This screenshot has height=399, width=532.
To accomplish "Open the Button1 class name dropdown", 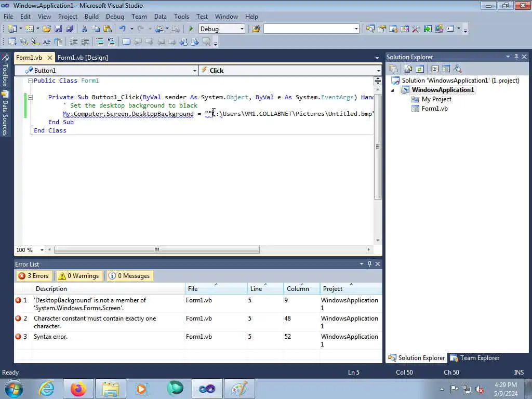I will point(195,71).
